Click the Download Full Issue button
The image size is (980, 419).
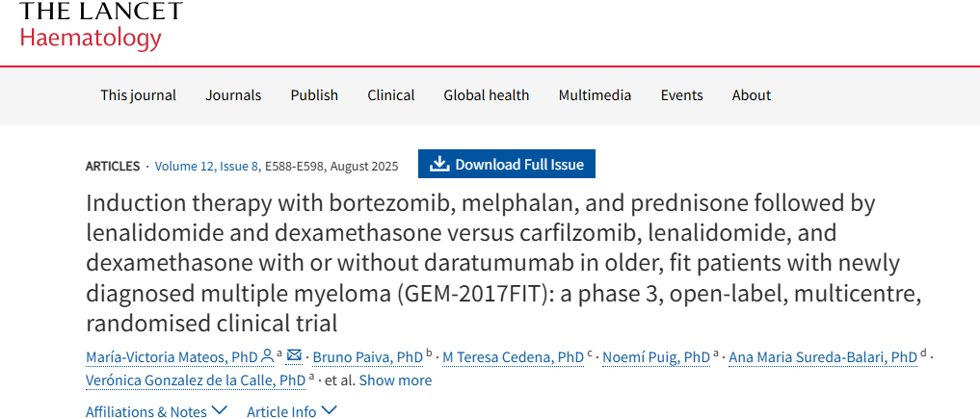507,165
